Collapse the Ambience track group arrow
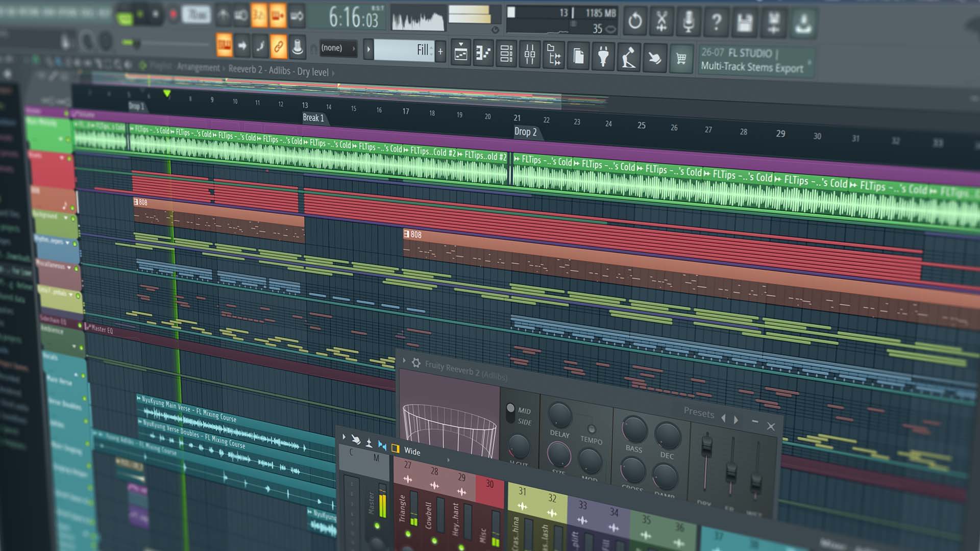 point(73,346)
